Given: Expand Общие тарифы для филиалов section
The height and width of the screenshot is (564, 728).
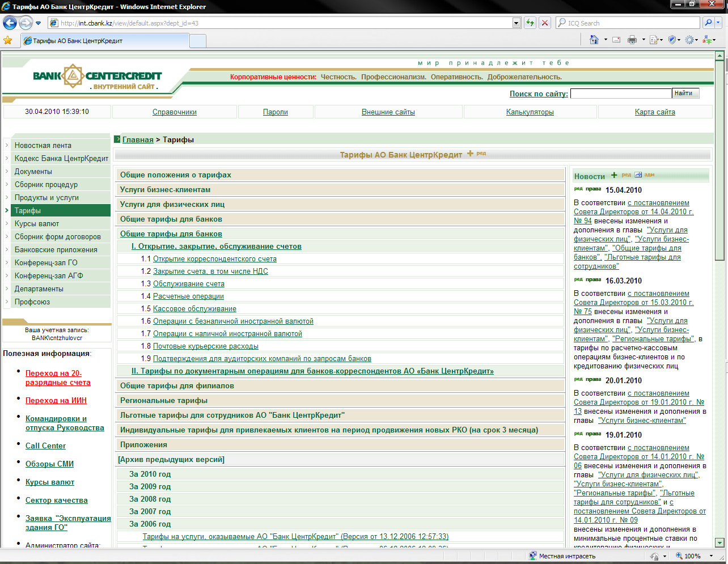Looking at the screenshot, I should 340,385.
